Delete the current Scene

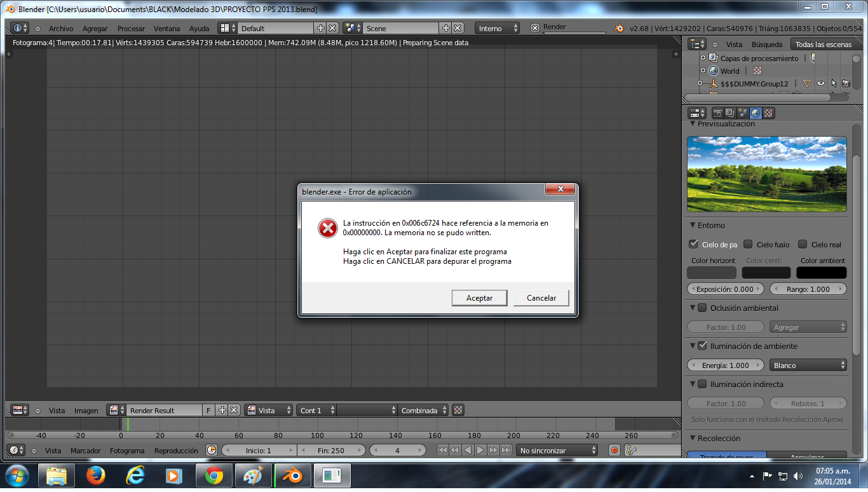pyautogui.click(x=458, y=28)
